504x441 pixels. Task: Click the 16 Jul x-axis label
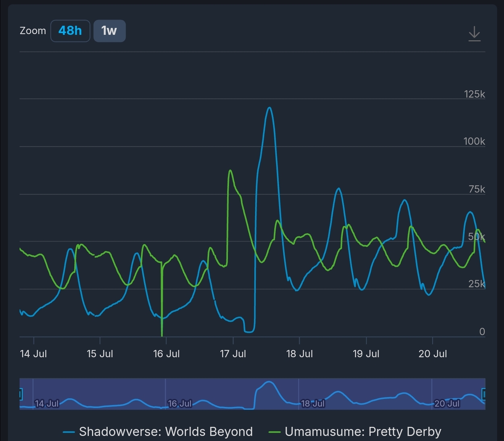pyautogui.click(x=166, y=354)
